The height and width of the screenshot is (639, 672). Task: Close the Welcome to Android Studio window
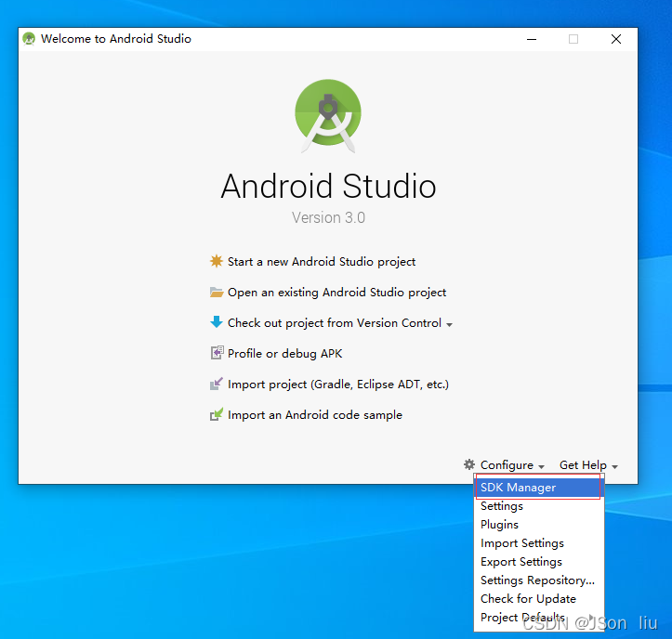[x=616, y=39]
